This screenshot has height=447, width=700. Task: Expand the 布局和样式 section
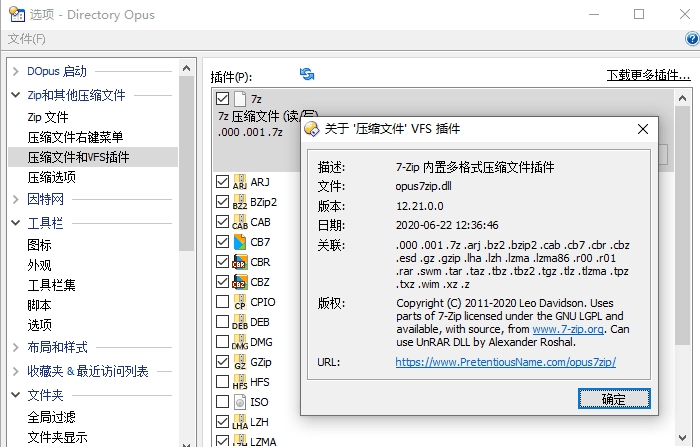(16, 347)
